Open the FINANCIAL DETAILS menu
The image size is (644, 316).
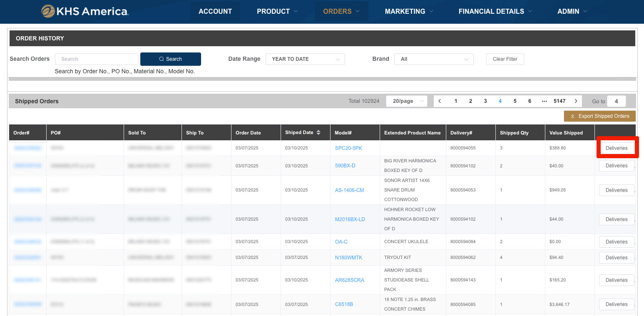click(495, 11)
